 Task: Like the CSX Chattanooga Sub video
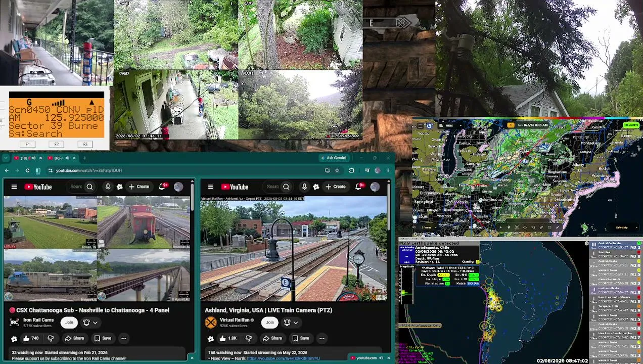(x=30, y=338)
